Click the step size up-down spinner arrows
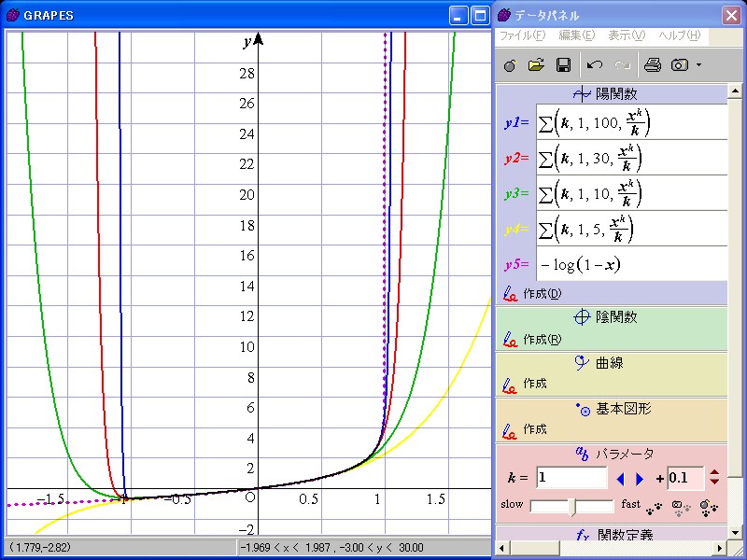747x560 pixels. click(714, 478)
